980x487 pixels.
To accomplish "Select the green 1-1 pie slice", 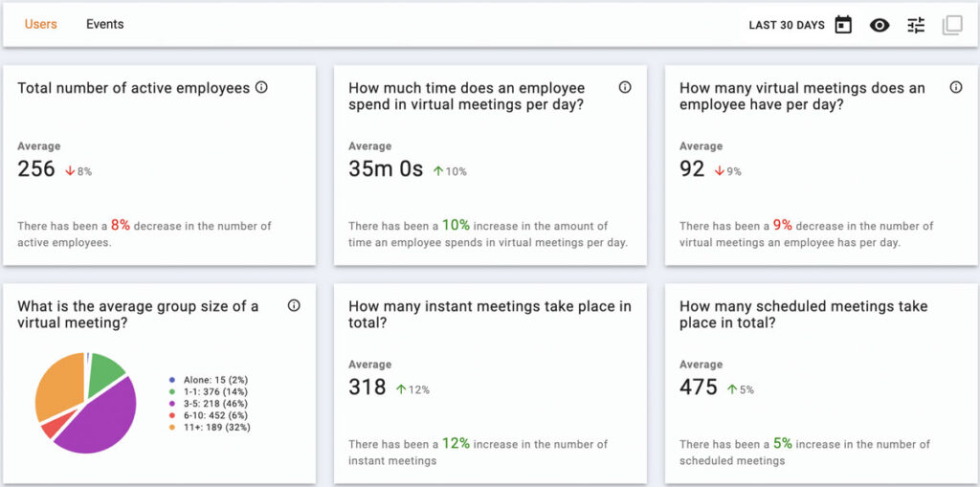I will tap(105, 372).
